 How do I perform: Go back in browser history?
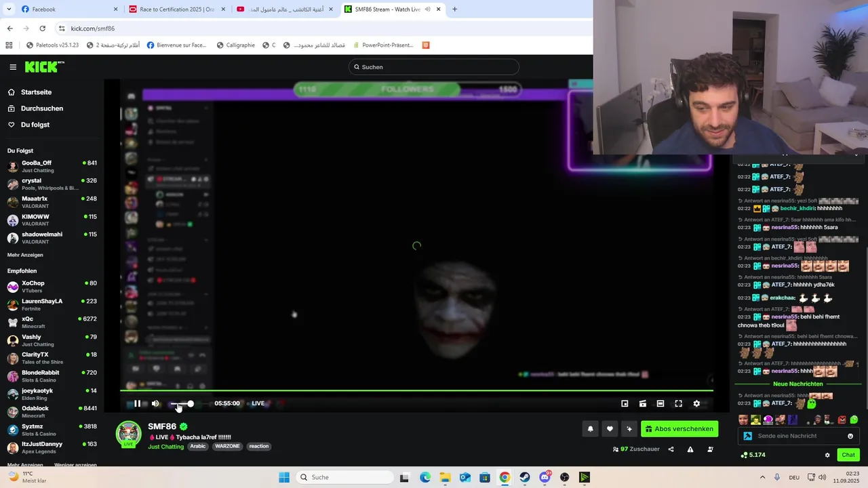[9, 28]
